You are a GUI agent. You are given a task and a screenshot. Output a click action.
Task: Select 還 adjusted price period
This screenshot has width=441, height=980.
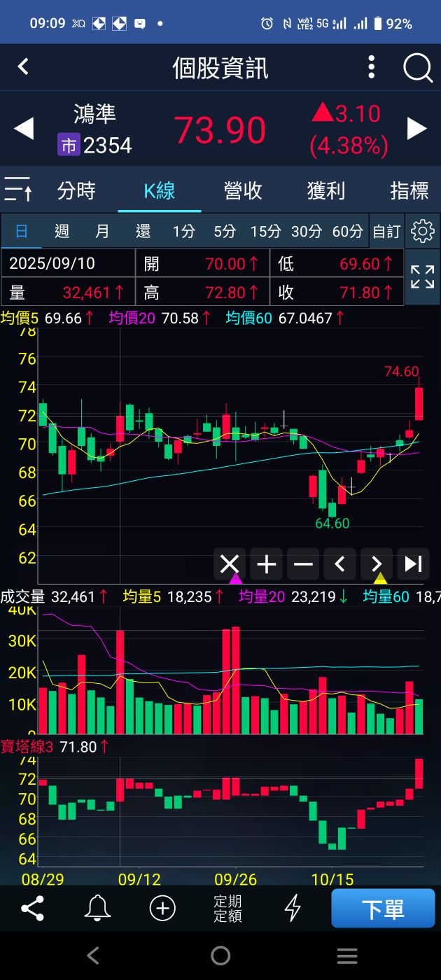coord(143,231)
